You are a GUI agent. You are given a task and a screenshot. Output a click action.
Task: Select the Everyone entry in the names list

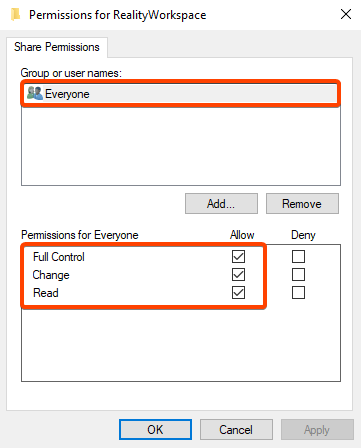coord(180,94)
